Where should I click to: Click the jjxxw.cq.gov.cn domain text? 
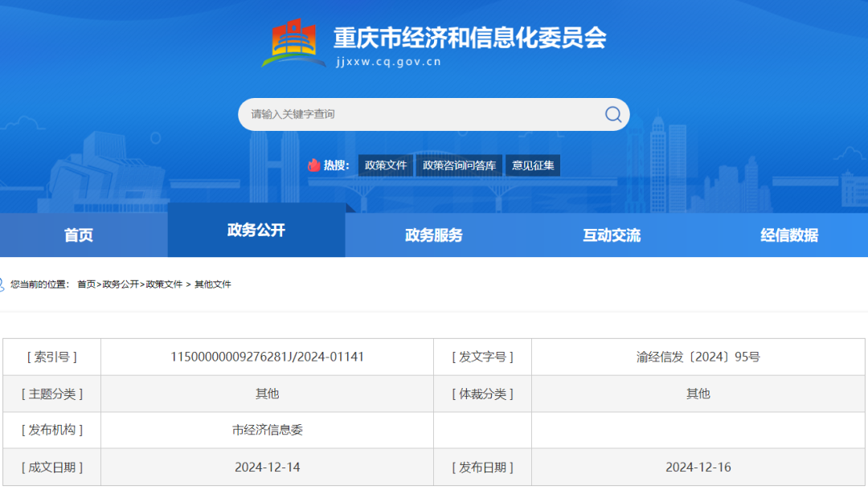(x=388, y=61)
